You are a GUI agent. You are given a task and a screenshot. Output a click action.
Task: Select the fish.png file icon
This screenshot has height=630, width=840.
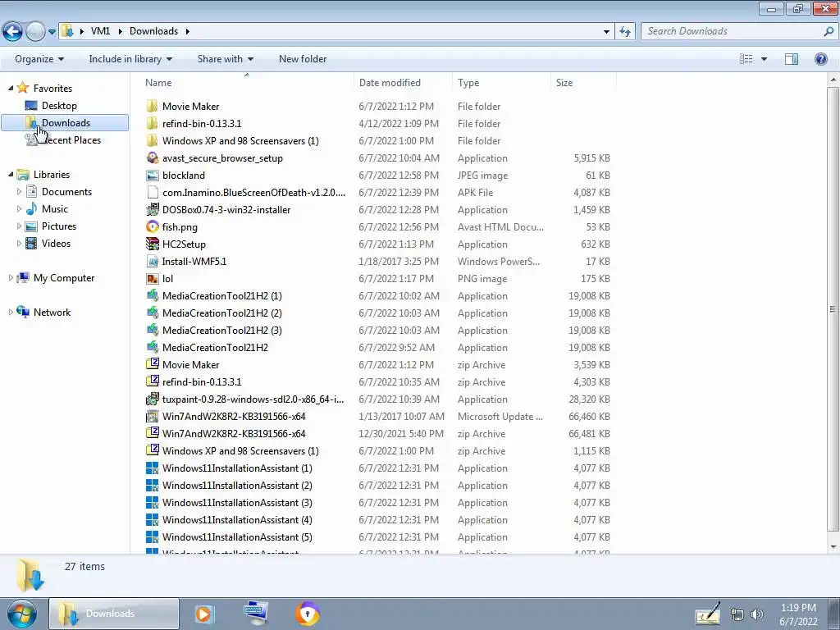click(x=152, y=226)
